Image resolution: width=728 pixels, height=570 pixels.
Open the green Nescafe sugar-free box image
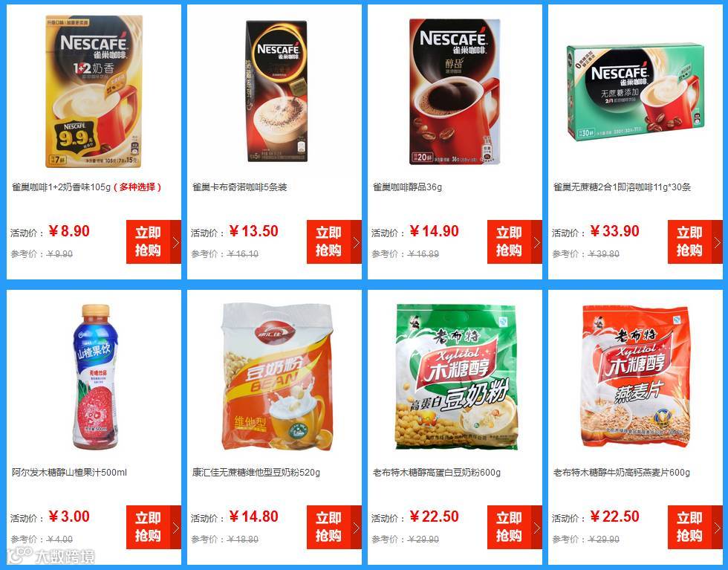point(635,93)
